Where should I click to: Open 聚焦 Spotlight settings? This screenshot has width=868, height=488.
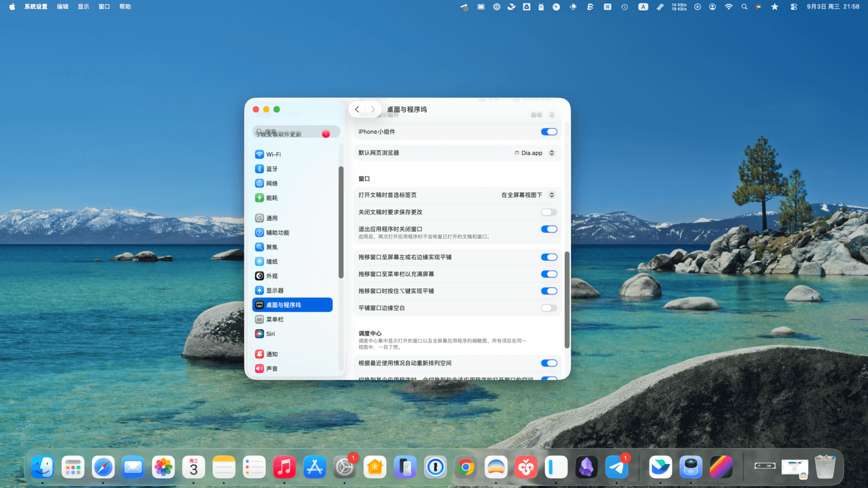[x=272, y=247]
